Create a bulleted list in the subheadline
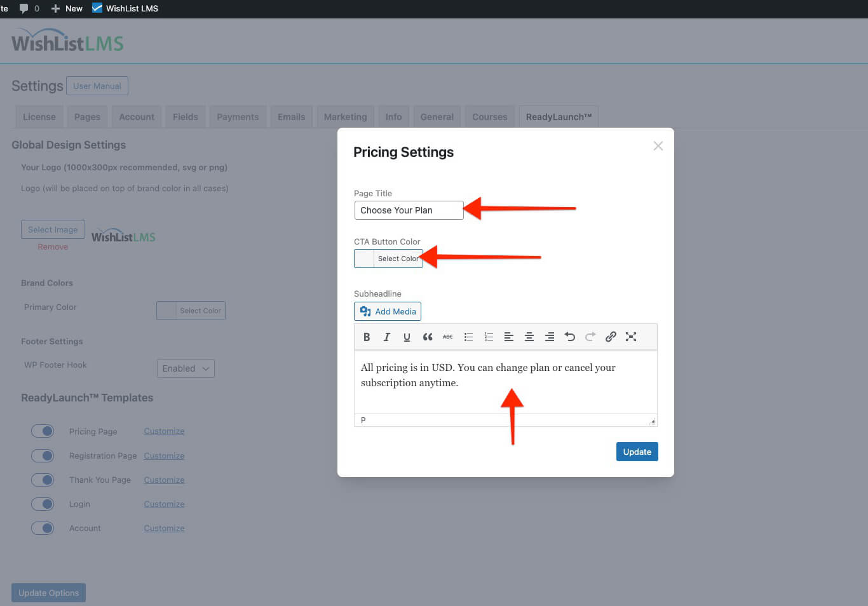Viewport: 868px width, 606px height. click(468, 337)
